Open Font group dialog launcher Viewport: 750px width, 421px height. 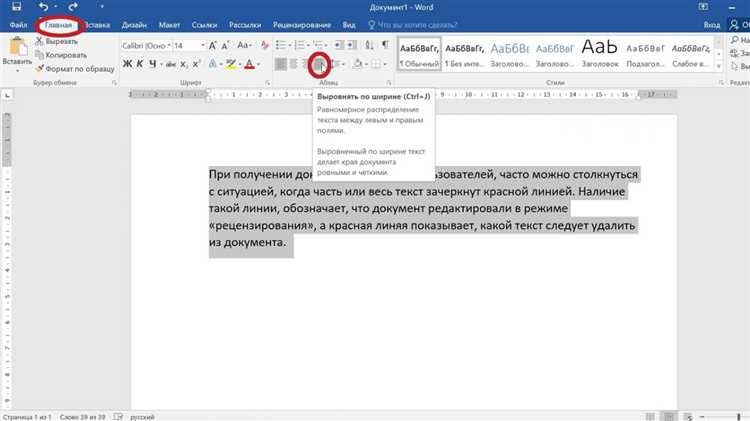point(267,83)
